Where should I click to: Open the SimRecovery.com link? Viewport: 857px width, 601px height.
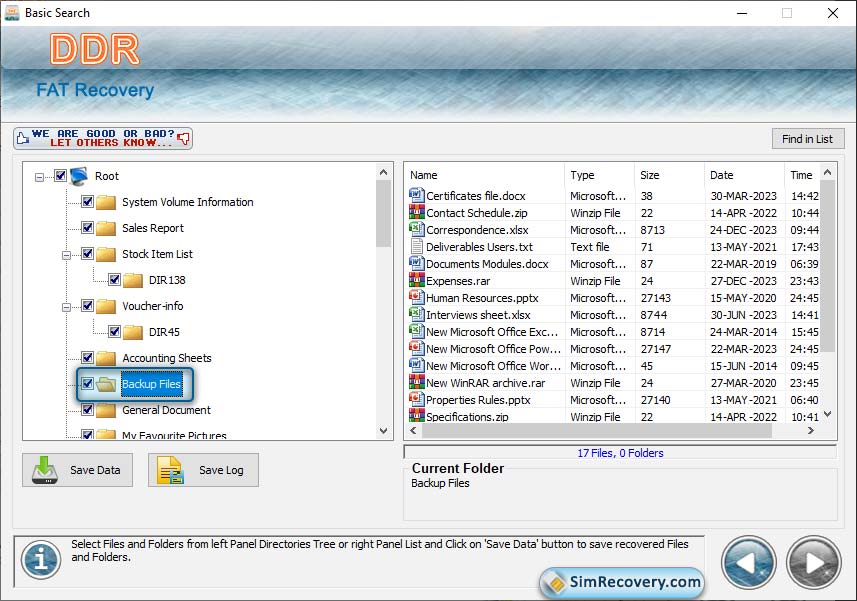pyautogui.click(x=623, y=582)
